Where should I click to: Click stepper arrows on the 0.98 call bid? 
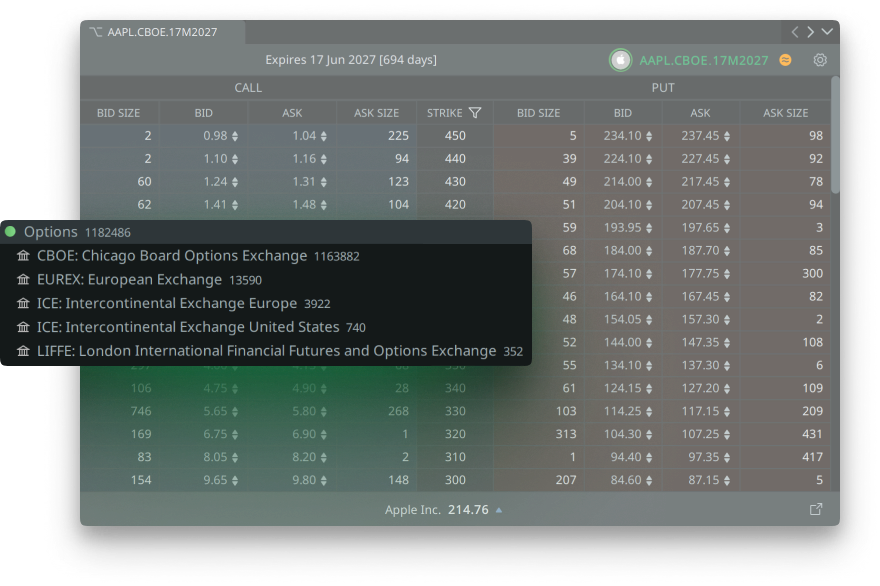[236, 136]
